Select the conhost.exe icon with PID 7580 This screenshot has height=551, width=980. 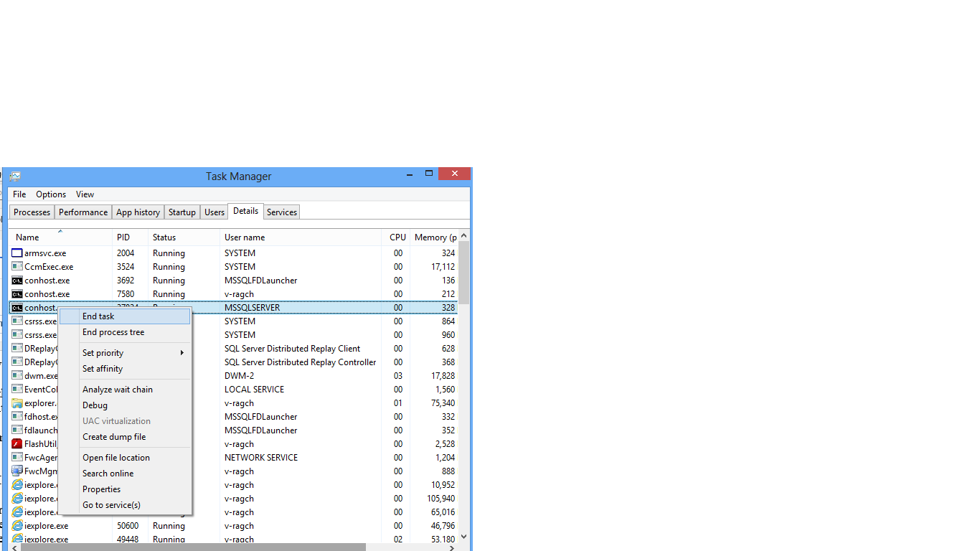[x=17, y=294]
